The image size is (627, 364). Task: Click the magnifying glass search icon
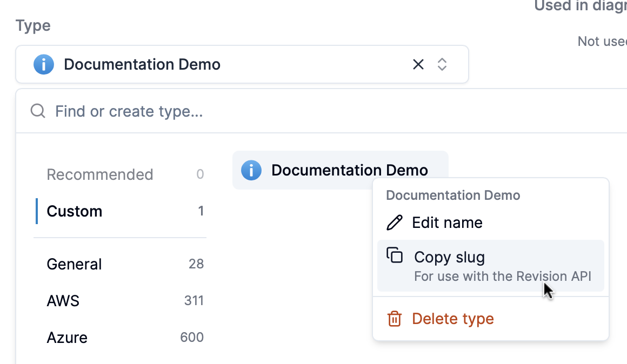[37, 111]
